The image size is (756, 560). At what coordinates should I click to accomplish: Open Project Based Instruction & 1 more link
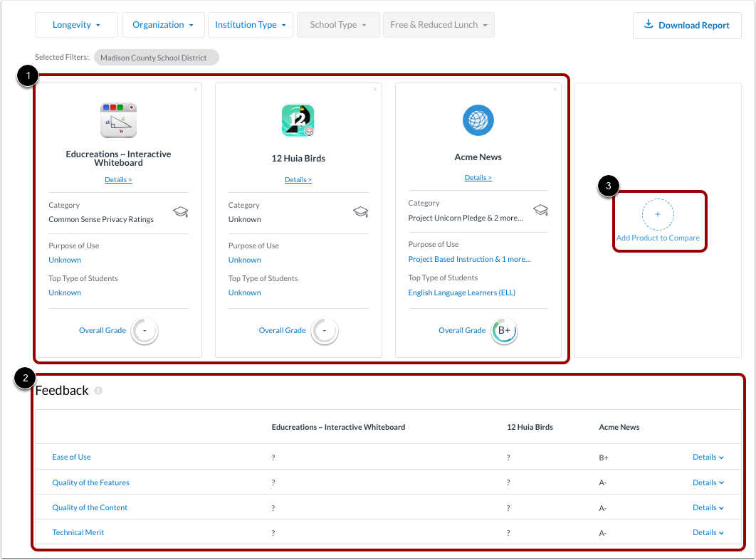pyautogui.click(x=469, y=259)
